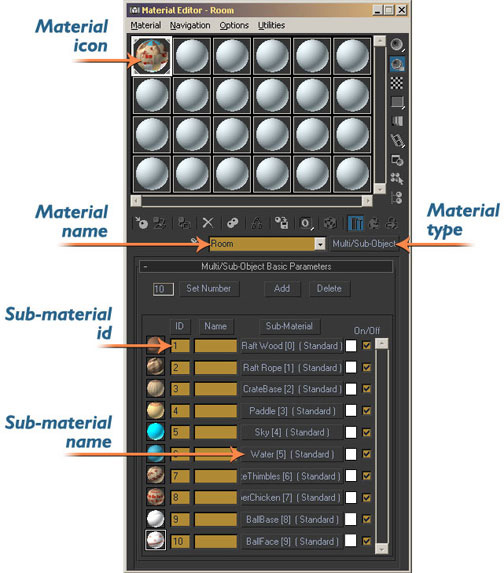Click the Multi/Sub-Object material type button
Screen dimensions: 504x573
364,244
